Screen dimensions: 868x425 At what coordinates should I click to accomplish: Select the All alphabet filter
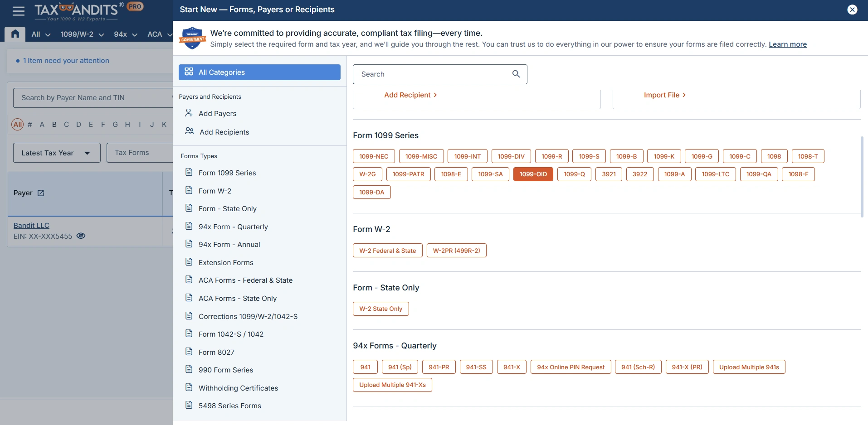(18, 124)
